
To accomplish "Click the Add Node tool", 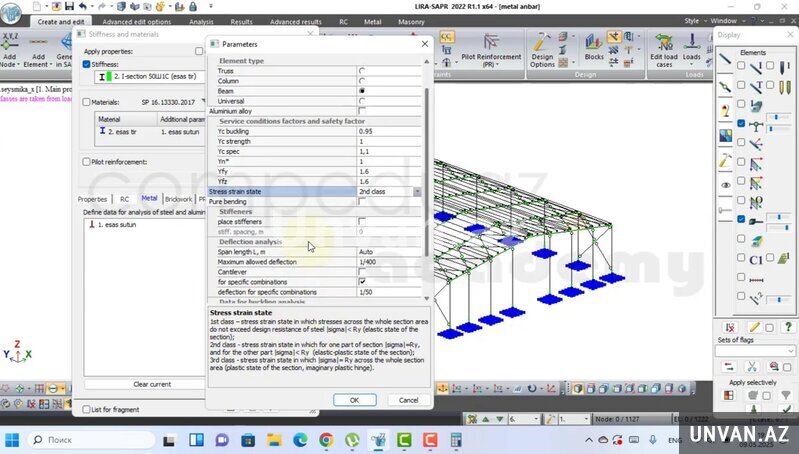I will 10,50.
